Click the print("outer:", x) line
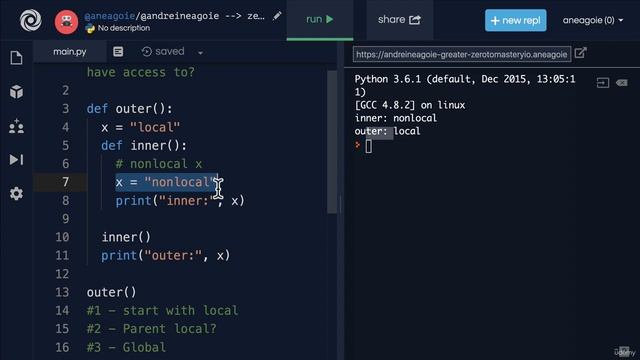The height and width of the screenshot is (360, 640). (x=166, y=256)
